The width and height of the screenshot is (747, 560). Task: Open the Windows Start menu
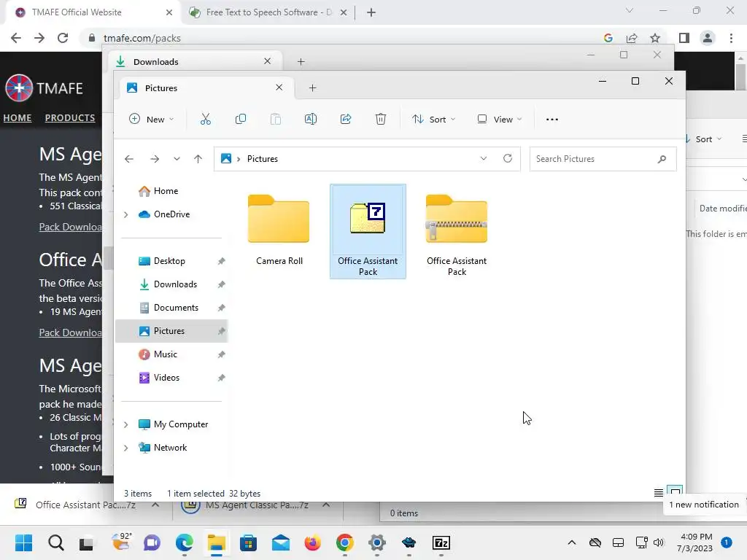pos(24,542)
